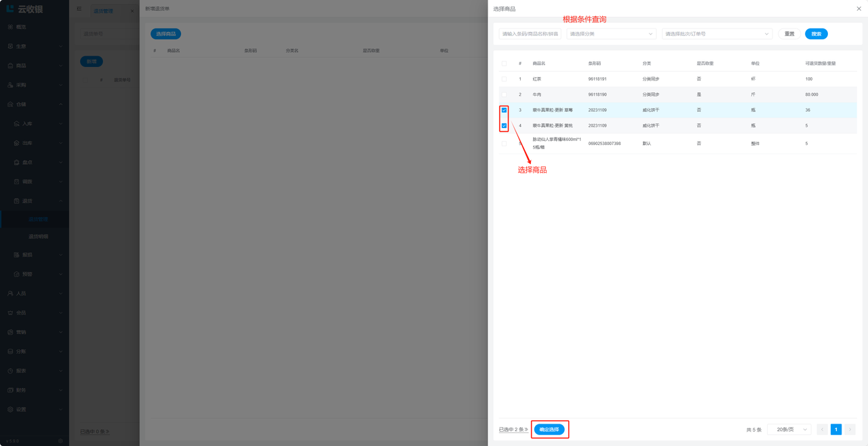868x446 pixels.
Task: Check the box for 红茶 row
Action: pos(504,79)
